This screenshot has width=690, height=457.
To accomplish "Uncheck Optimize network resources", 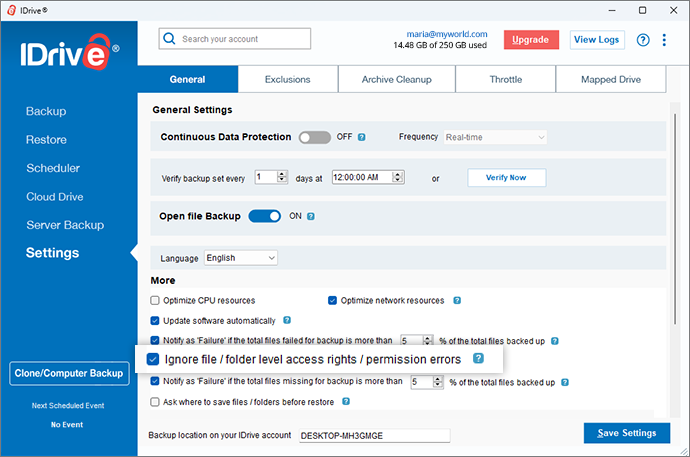I will pyautogui.click(x=332, y=300).
